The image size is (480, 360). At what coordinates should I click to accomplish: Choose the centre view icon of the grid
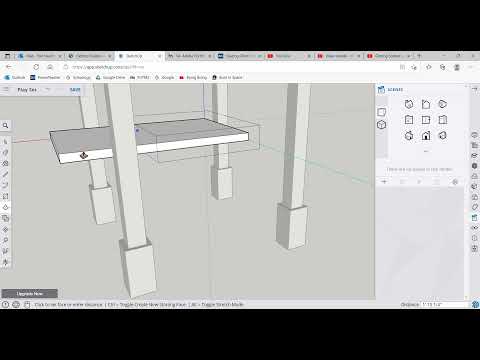click(426, 120)
